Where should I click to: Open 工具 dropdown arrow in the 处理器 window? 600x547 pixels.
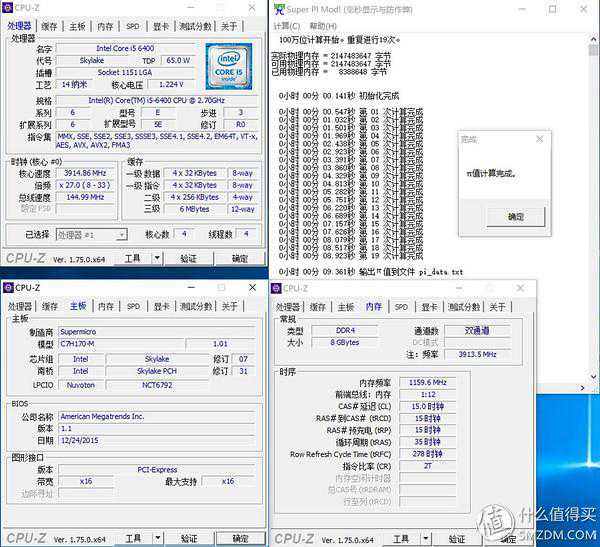[159, 259]
